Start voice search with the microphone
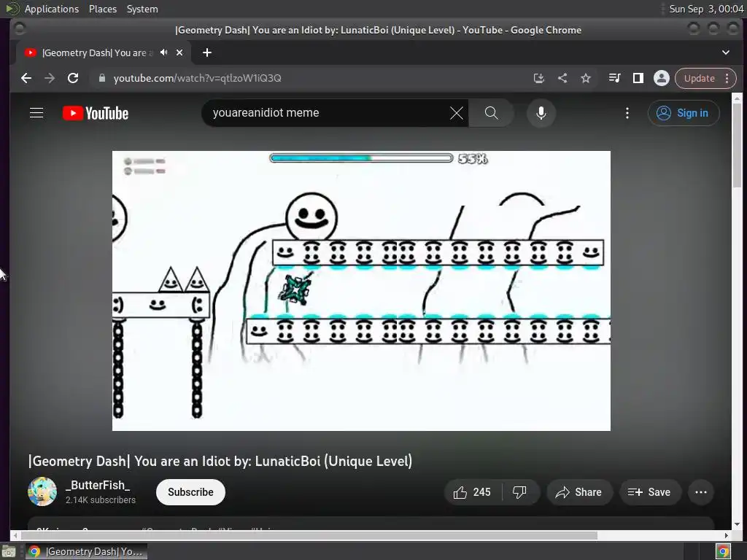 [x=541, y=113]
